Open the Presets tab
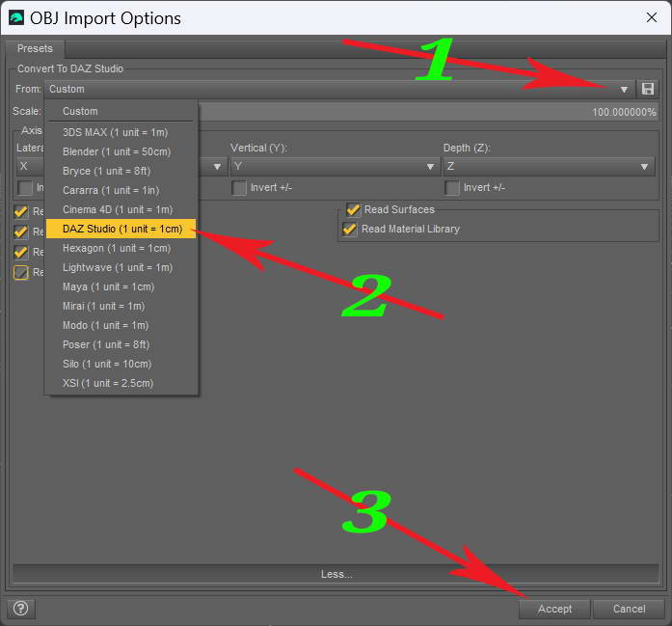Screen dimensions: 672x626 coord(35,48)
